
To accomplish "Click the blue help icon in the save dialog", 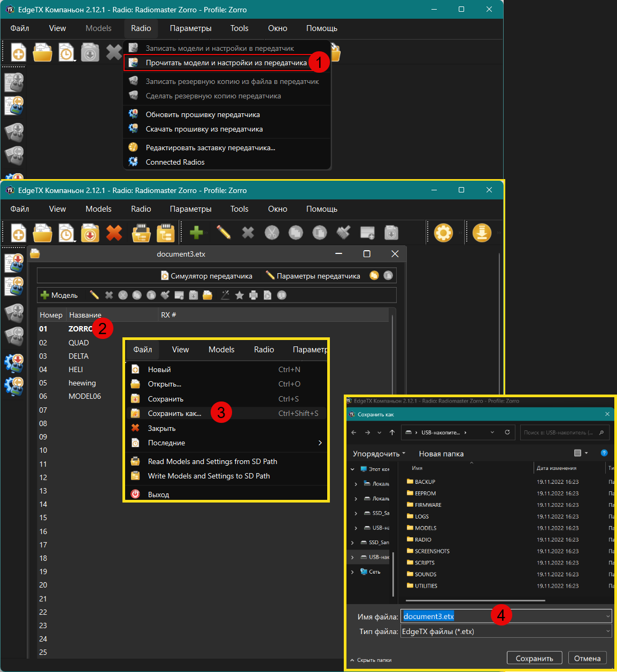I will (x=604, y=453).
